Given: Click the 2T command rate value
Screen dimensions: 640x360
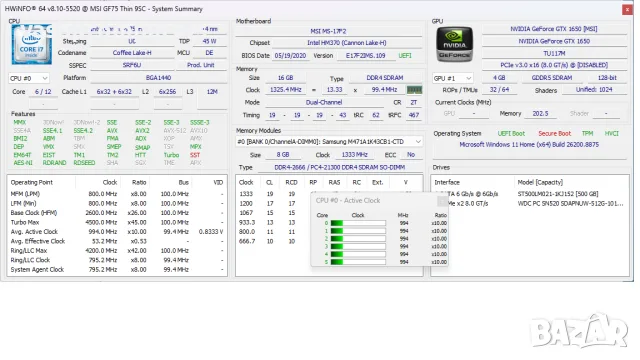Looking at the screenshot, I should [x=413, y=102].
